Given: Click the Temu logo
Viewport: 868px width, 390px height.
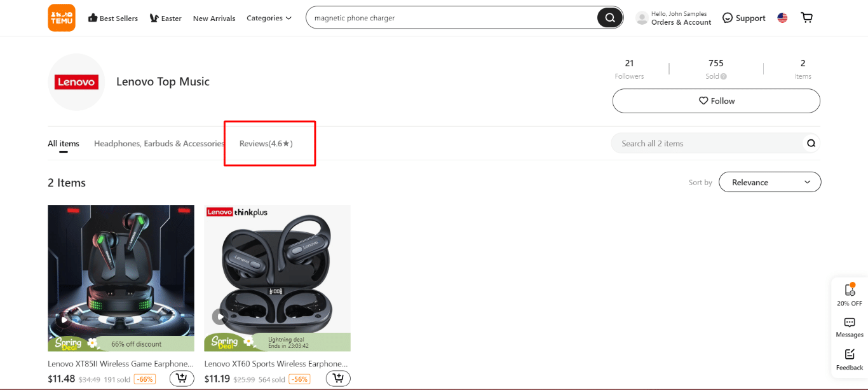Looking at the screenshot, I should pos(61,17).
